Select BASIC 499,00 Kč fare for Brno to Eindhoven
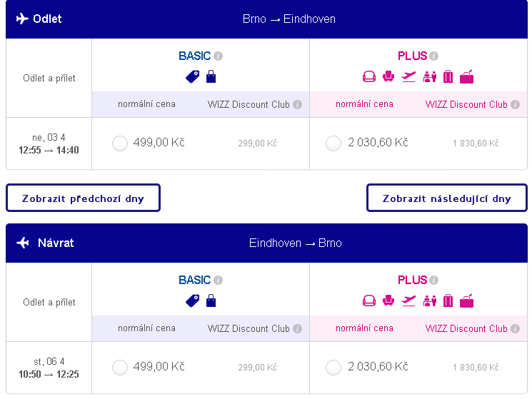The image size is (532, 399). tap(120, 143)
